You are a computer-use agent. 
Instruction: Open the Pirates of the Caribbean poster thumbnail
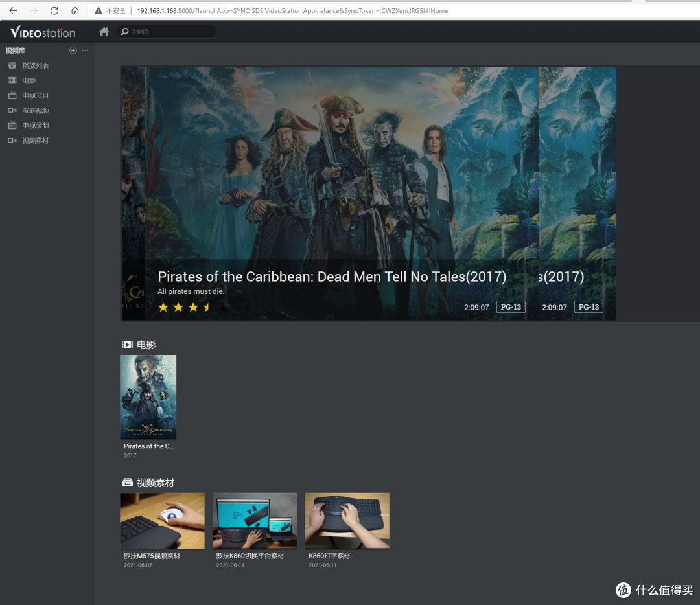point(148,397)
